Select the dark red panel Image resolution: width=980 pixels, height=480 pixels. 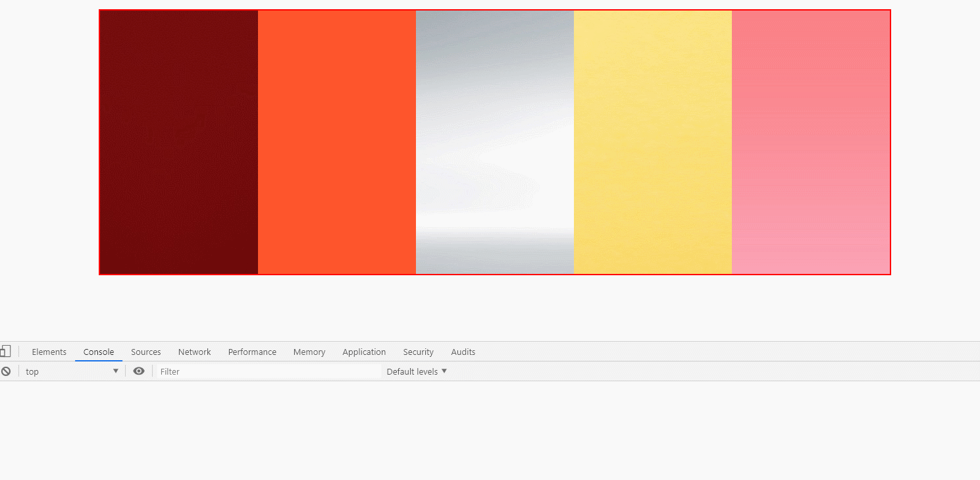click(x=179, y=142)
